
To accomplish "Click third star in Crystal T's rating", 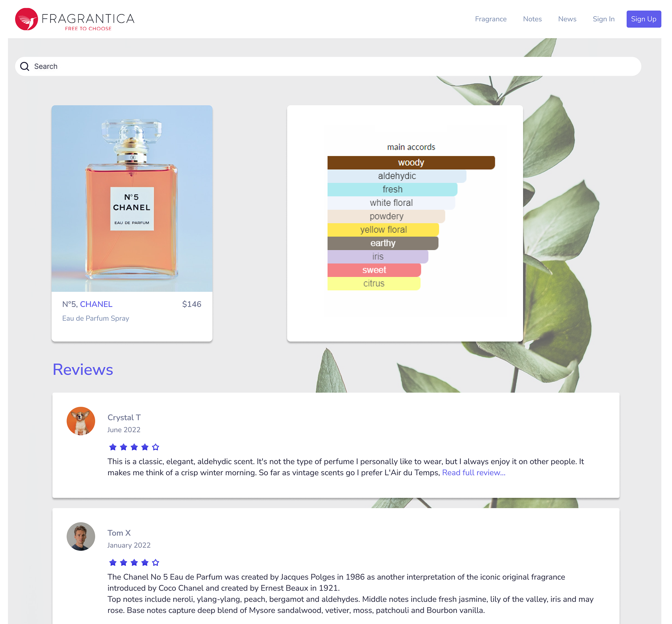I will pos(134,447).
